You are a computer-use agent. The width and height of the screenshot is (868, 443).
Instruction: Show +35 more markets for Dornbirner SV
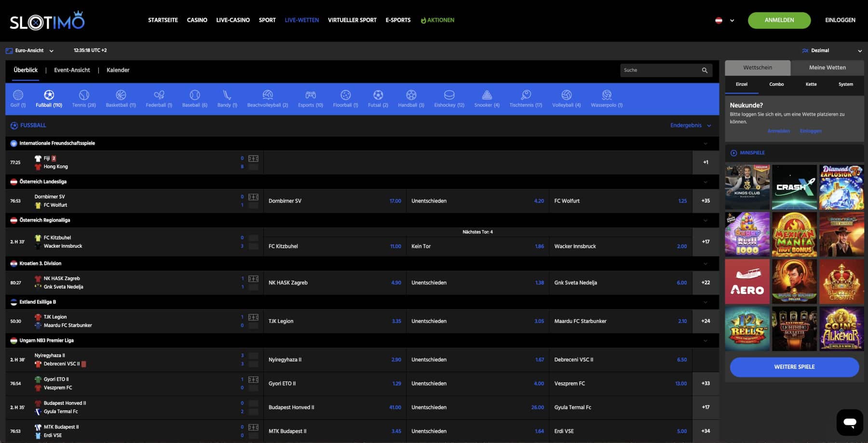coord(705,201)
